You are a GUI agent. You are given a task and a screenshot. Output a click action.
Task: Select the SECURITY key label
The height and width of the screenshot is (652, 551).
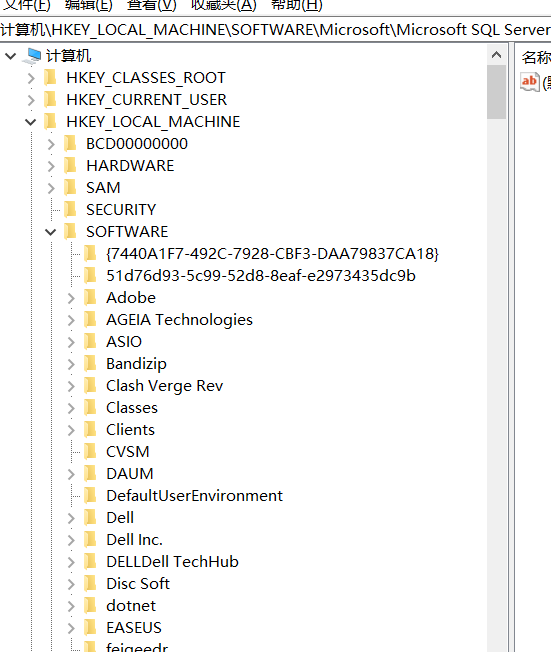121,210
